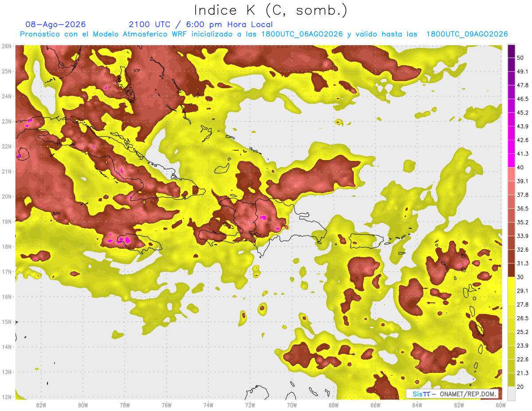
Task: Select the date label '08-Ago-2026'
Action: click(x=56, y=24)
